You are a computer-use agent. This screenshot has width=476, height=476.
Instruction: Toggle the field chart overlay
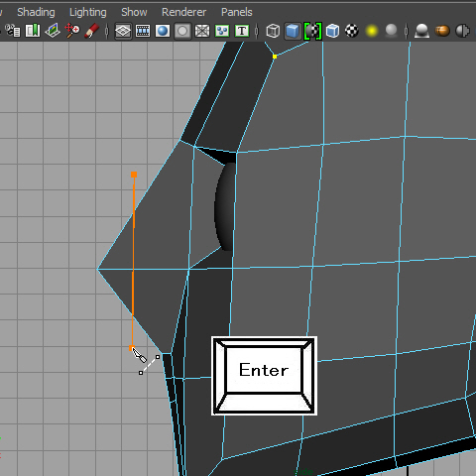pyautogui.click(x=202, y=31)
